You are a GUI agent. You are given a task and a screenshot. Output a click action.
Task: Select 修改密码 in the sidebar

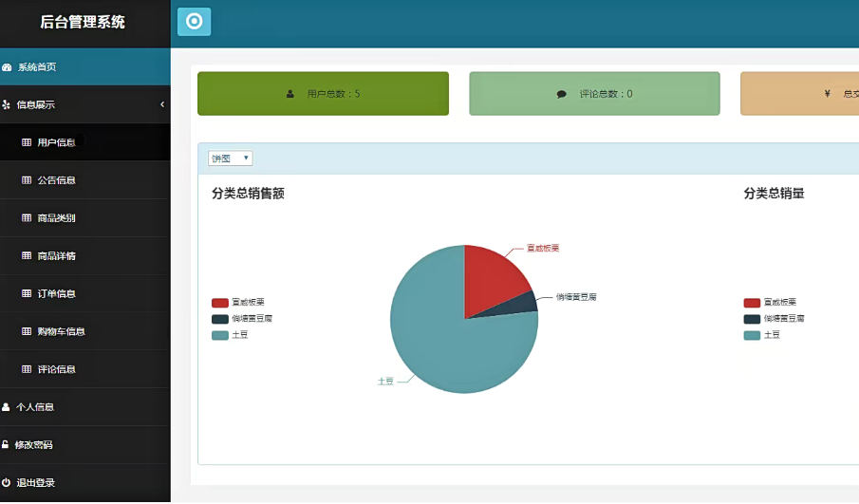click(x=84, y=445)
